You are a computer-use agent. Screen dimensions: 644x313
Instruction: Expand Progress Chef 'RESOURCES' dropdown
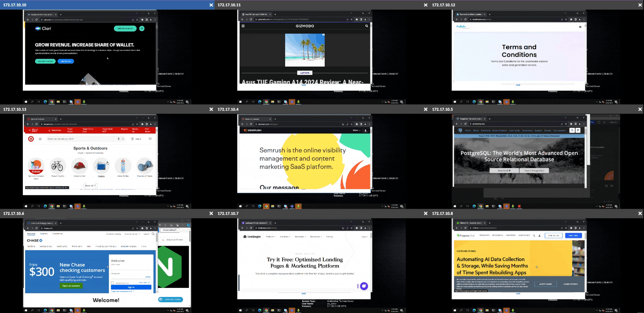[x=498, y=235]
